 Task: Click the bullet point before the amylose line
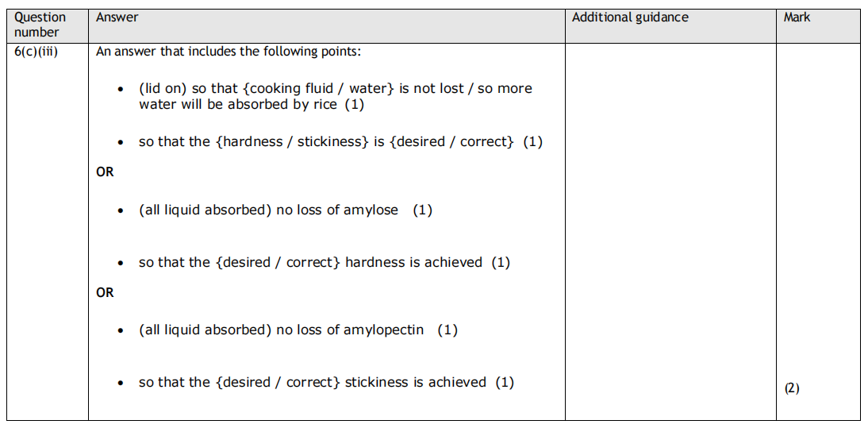[x=121, y=211]
